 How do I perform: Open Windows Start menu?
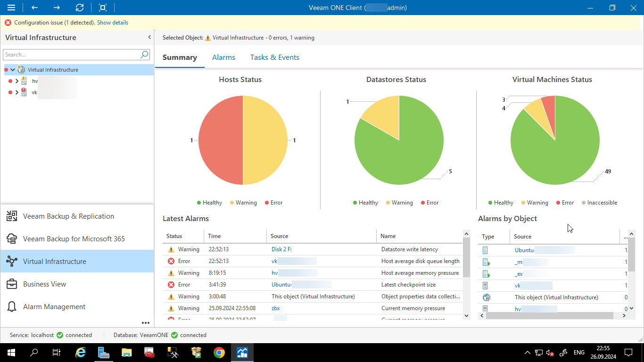click(x=11, y=353)
